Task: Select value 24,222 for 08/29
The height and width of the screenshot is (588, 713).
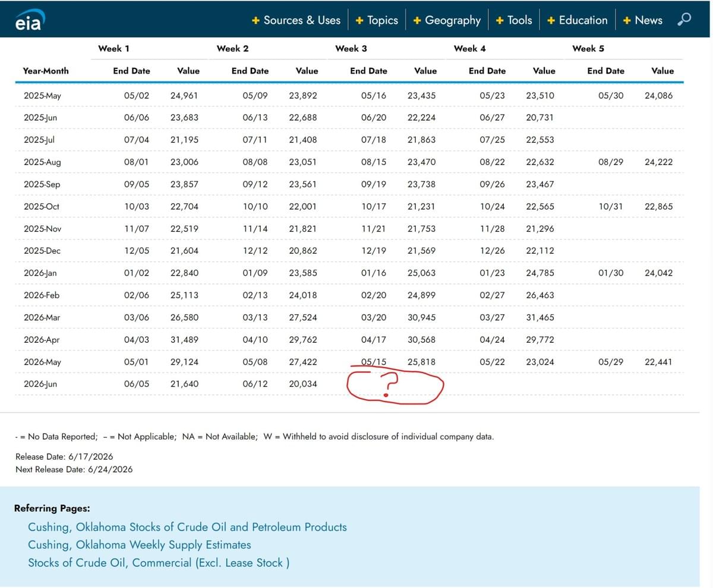Action: [x=659, y=162]
